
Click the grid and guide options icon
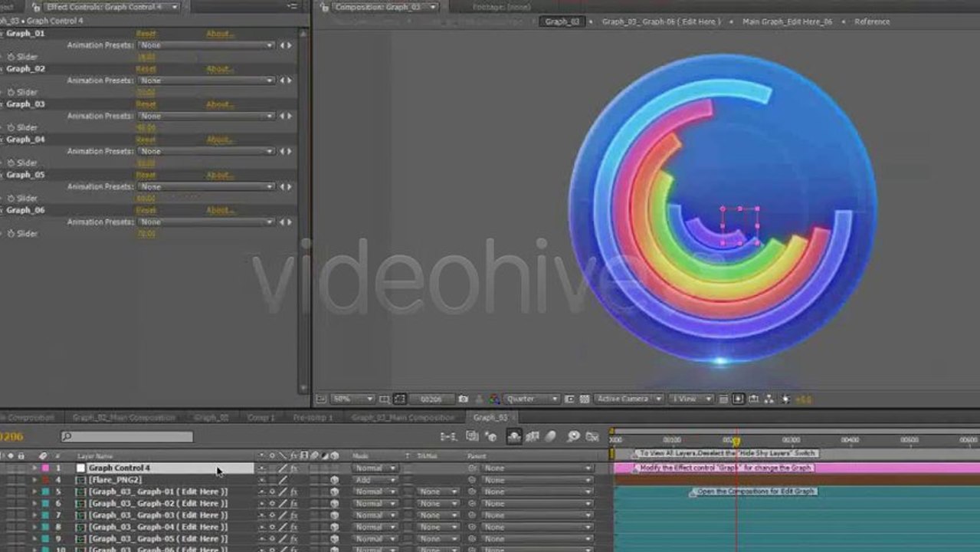(x=385, y=399)
